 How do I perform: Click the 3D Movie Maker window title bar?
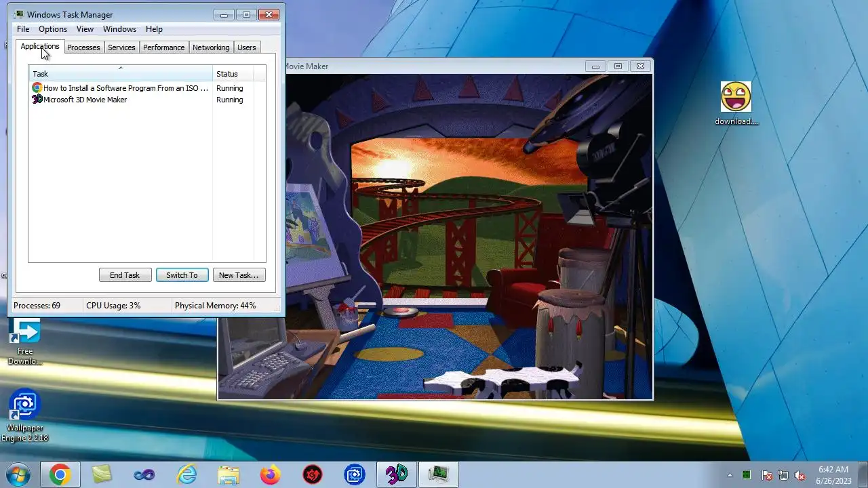coord(434,66)
